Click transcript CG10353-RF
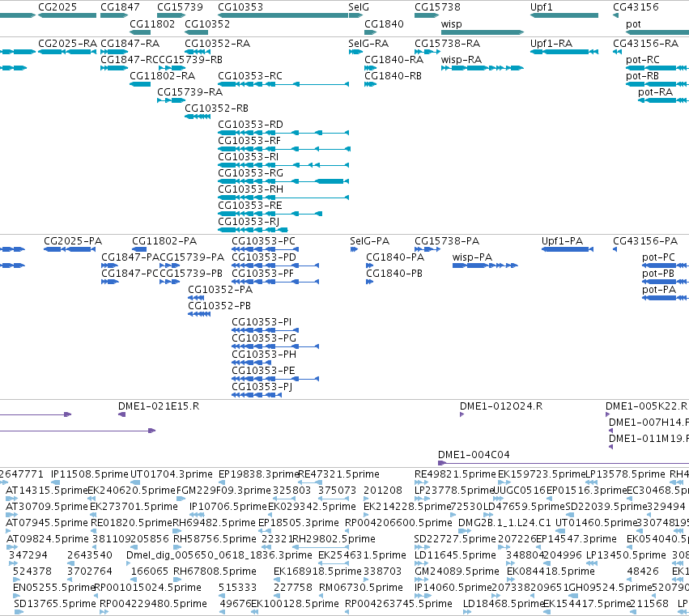Screen dimensions: 689x616 284,149
